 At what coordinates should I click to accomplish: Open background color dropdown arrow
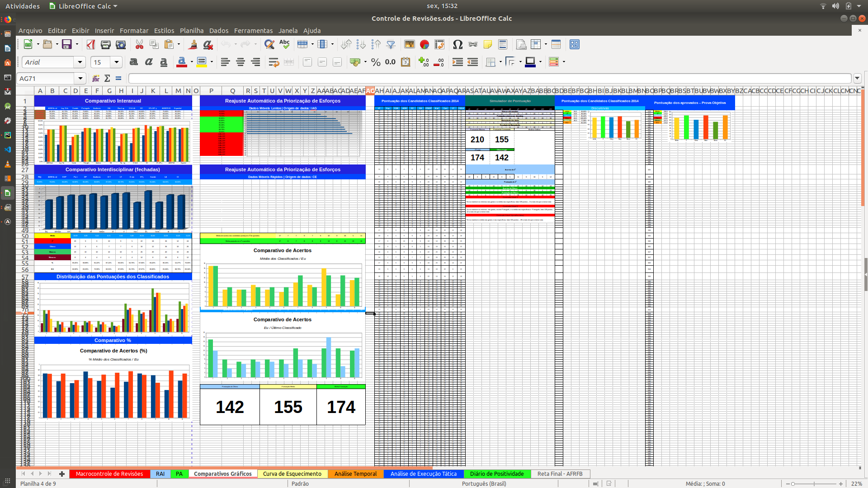click(212, 62)
